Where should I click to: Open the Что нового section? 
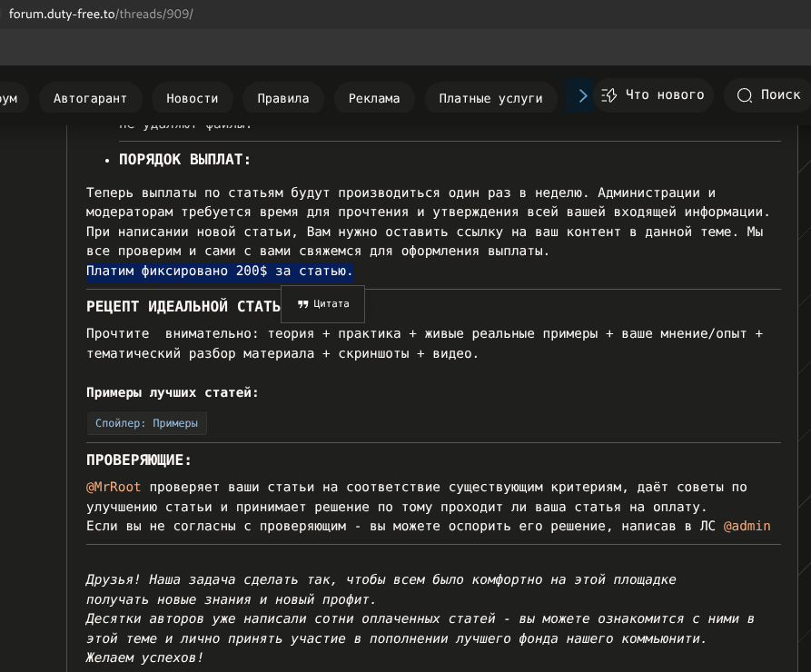point(653,95)
